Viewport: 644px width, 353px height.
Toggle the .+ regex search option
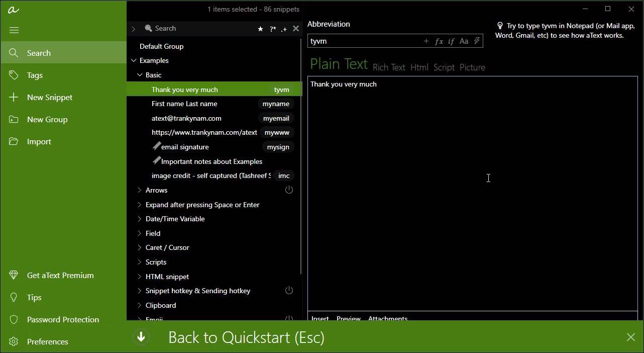click(x=284, y=29)
